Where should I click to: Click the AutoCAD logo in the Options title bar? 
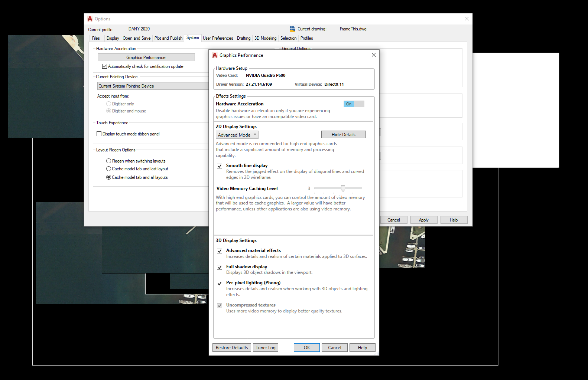90,19
